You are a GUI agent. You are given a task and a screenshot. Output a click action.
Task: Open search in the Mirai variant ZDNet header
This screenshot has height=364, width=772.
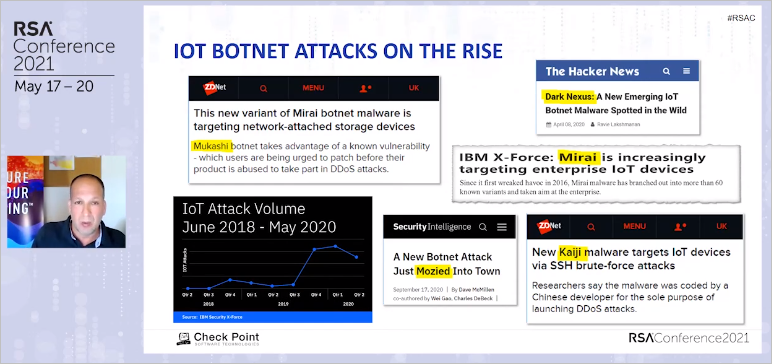pos(263,89)
